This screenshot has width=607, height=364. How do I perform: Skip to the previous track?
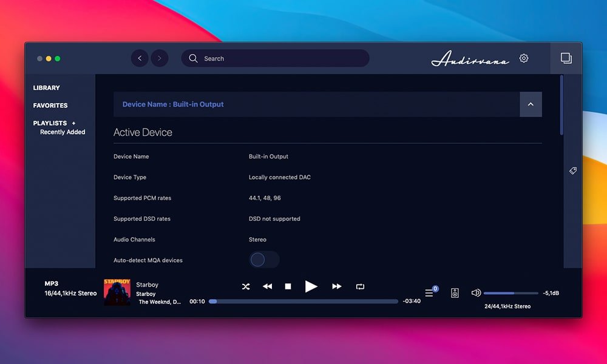(267, 286)
